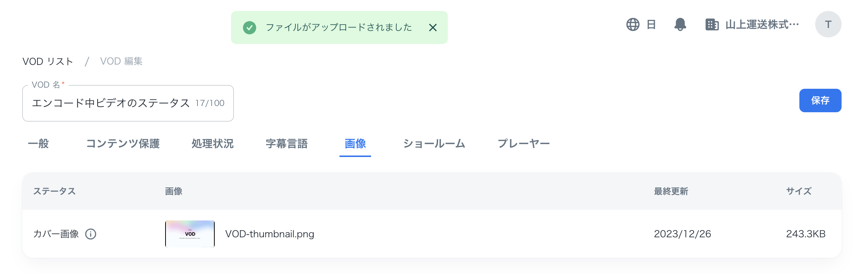The width and height of the screenshot is (868, 274).
Task: Click the 日 language label
Action: coord(651,24)
